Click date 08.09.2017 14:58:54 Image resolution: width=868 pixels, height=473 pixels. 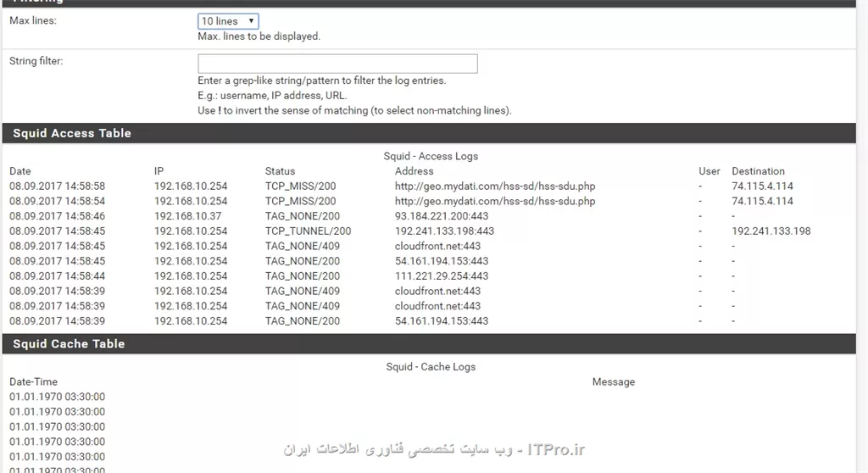[x=57, y=201]
